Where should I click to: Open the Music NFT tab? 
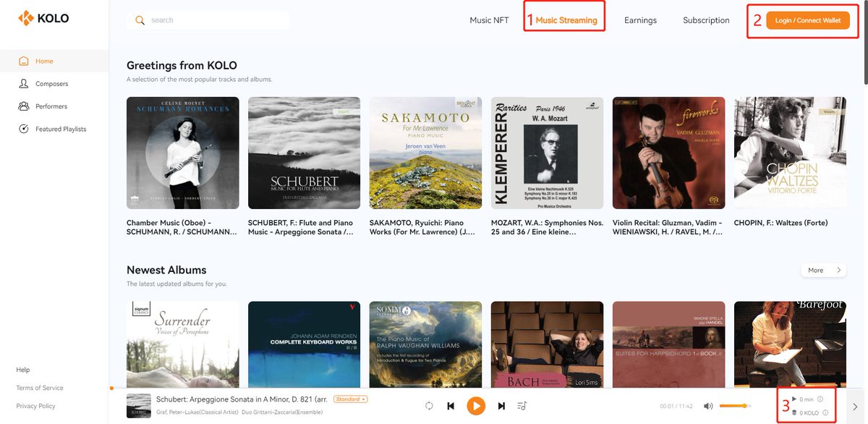tap(490, 20)
